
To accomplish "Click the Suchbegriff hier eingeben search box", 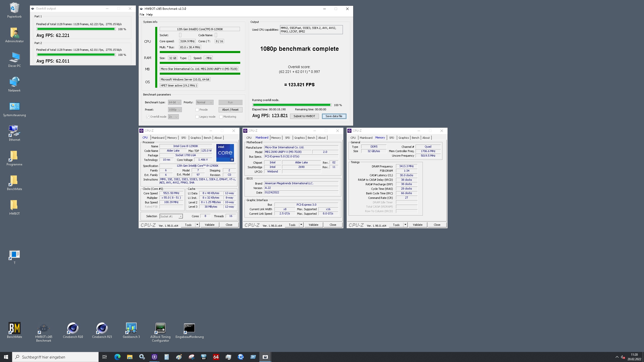I will 55,357.
